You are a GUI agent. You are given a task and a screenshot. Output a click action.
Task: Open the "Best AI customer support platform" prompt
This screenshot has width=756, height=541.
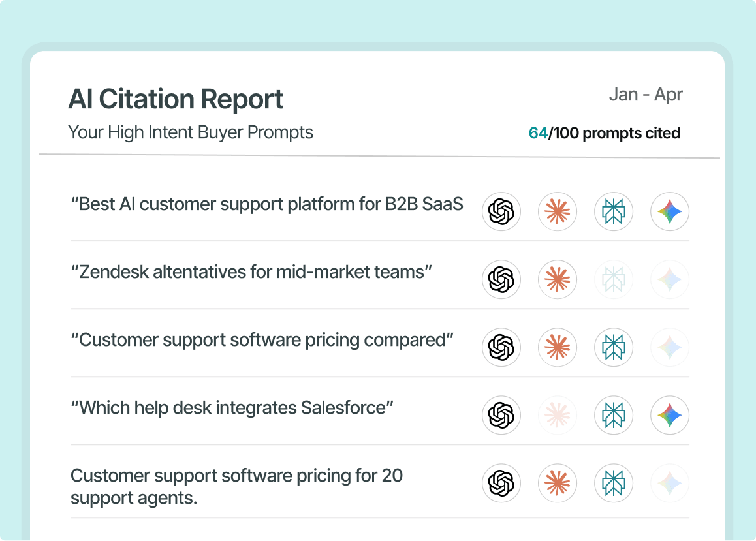tap(267, 204)
